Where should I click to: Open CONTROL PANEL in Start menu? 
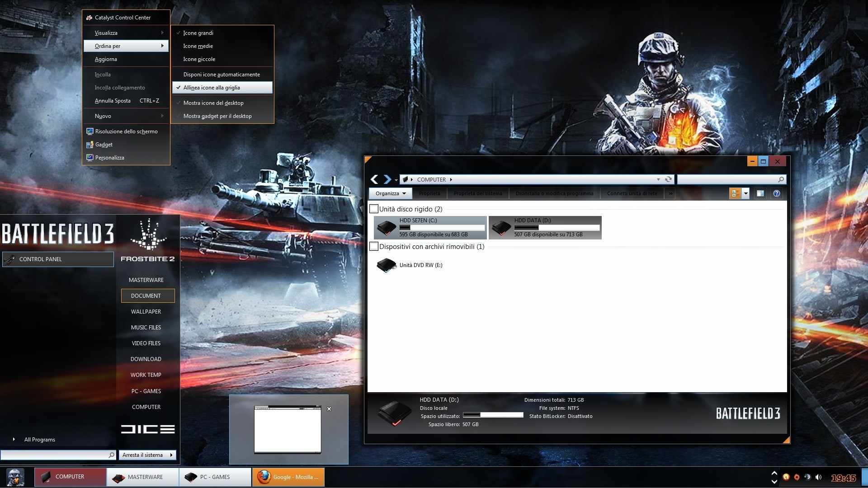[58, 259]
